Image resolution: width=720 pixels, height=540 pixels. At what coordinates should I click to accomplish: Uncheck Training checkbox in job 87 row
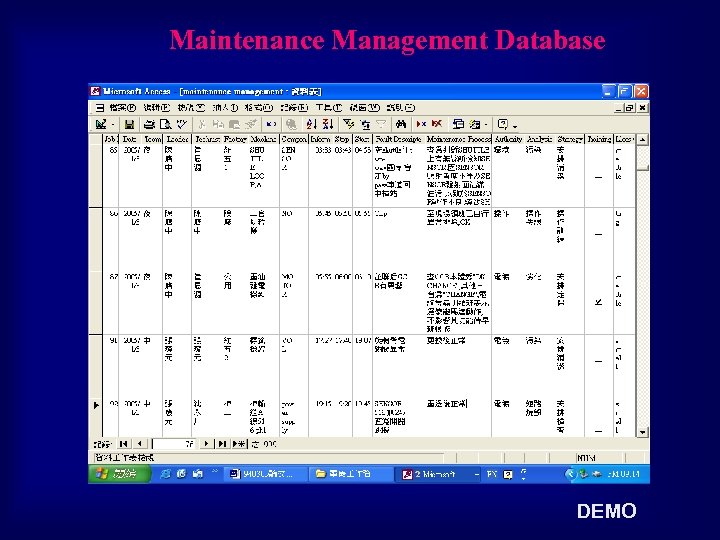click(x=598, y=302)
